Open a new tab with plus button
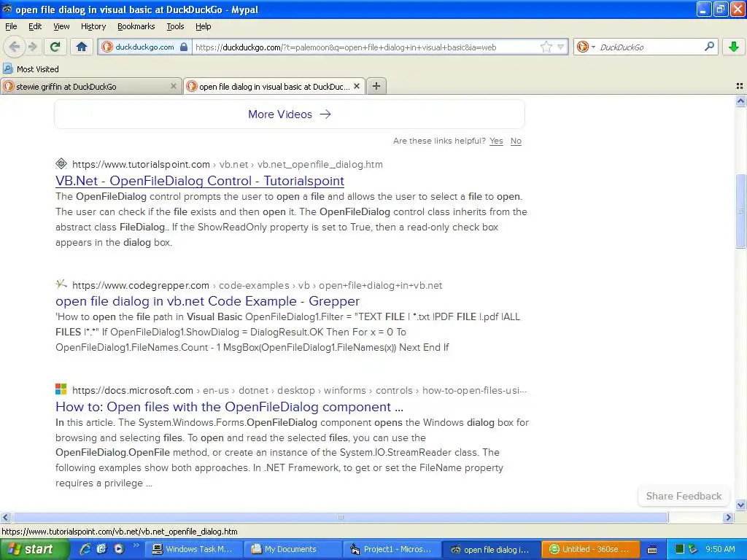Screen dimensions: 747x560 [376, 86]
